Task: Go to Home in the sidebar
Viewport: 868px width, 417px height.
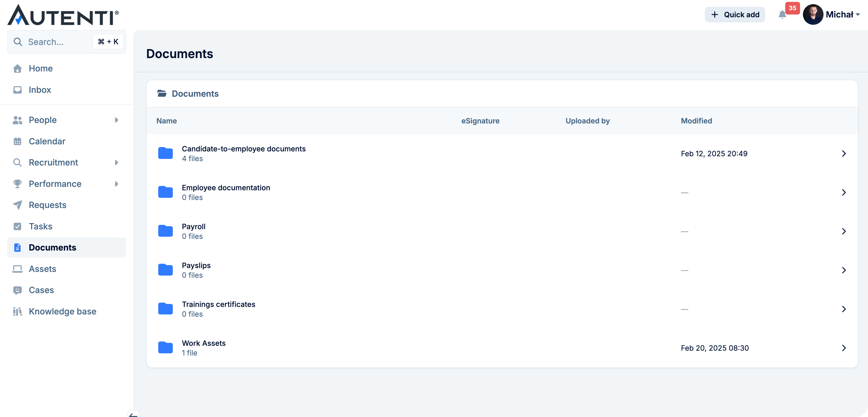Action: pyautogui.click(x=67, y=69)
